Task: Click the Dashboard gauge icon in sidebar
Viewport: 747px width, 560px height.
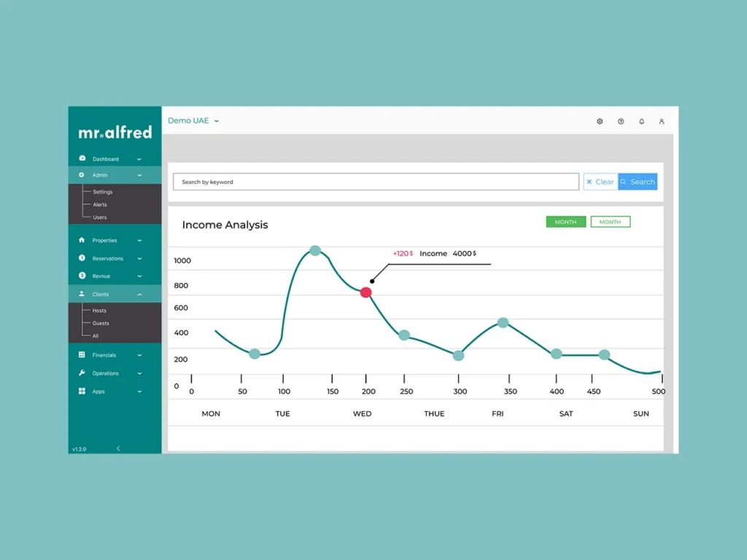Action: [82, 158]
